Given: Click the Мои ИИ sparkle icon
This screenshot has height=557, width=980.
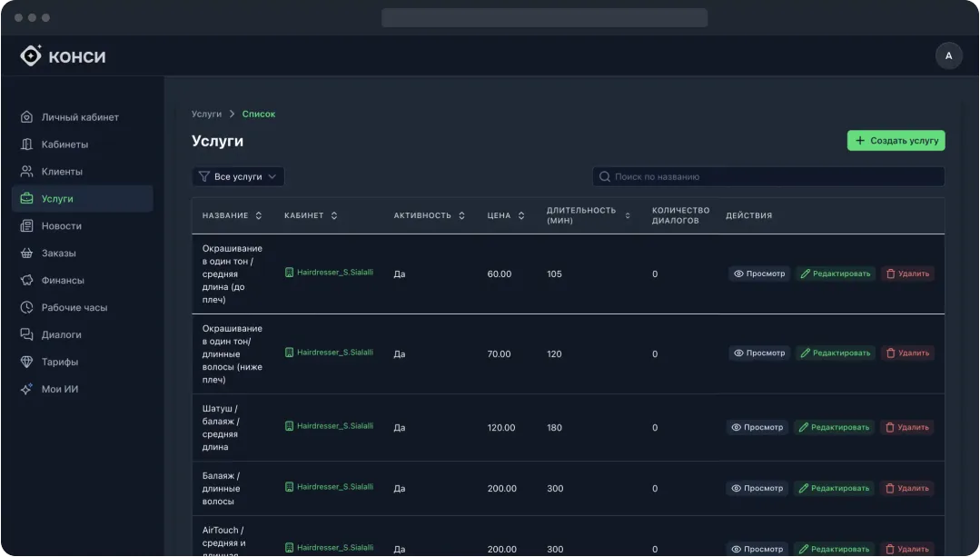Looking at the screenshot, I should click(27, 390).
